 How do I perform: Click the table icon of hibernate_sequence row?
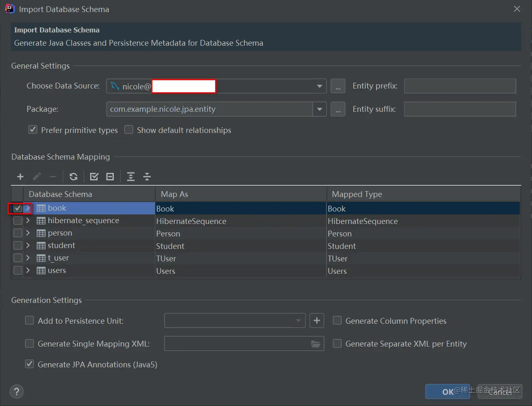click(41, 221)
